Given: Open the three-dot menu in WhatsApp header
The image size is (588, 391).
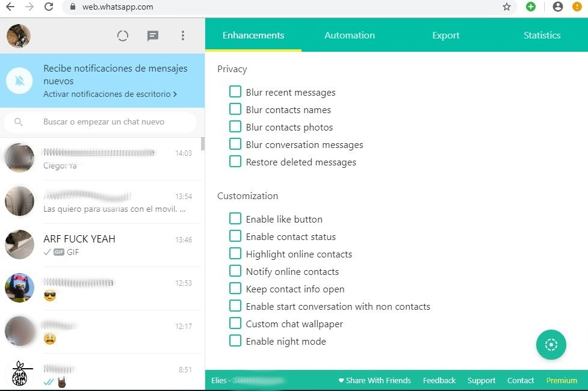Looking at the screenshot, I should click(x=183, y=36).
